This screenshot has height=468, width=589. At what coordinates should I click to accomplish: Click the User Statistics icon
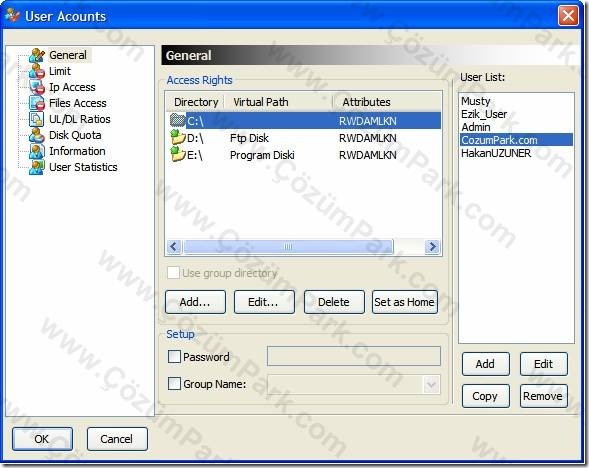pyautogui.click(x=36, y=167)
